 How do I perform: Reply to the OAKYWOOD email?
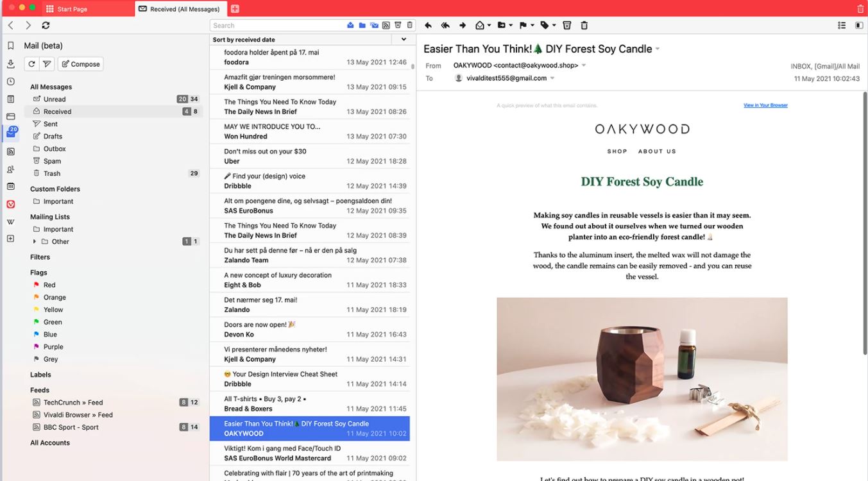point(429,26)
